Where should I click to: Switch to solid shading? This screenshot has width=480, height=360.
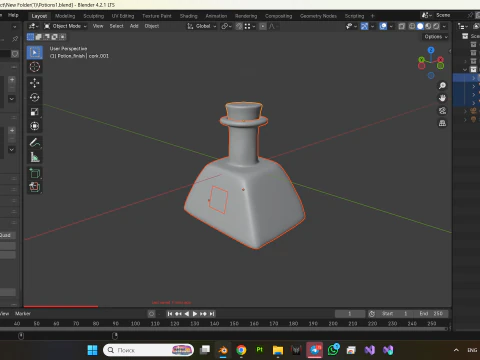(x=420, y=26)
